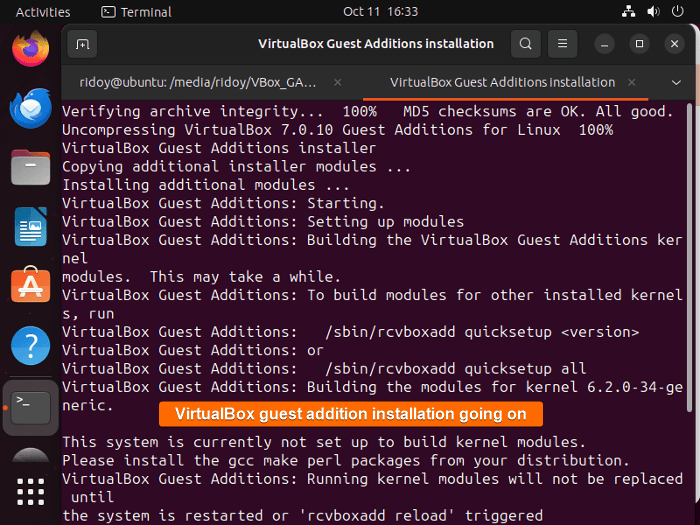Click '/sbin/rcvboxadd quicksetup all' text

(x=455, y=369)
